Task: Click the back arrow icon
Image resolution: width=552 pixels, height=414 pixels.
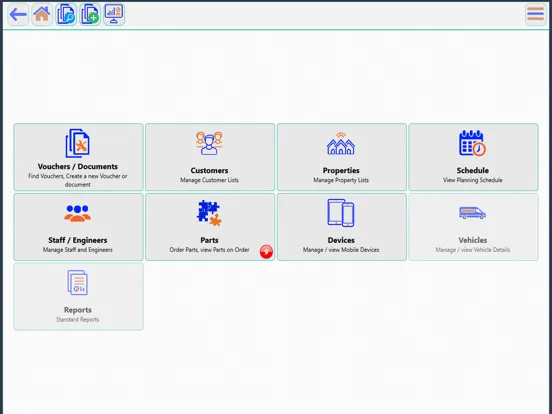Action: point(18,14)
